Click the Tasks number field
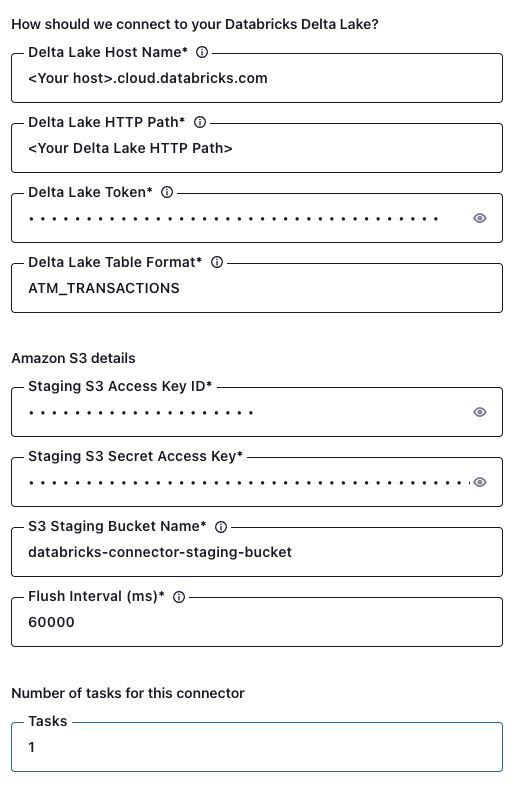Screen dimensions: 521x791 pos(257,748)
